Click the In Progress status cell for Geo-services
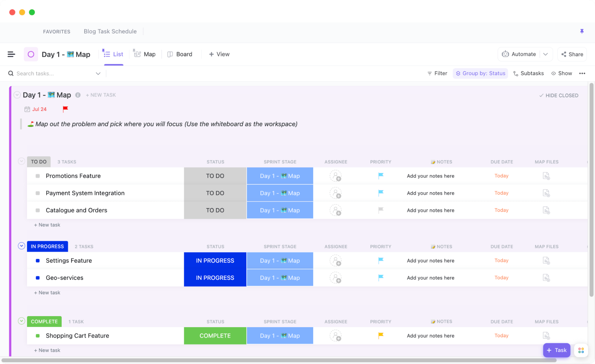 coord(215,278)
